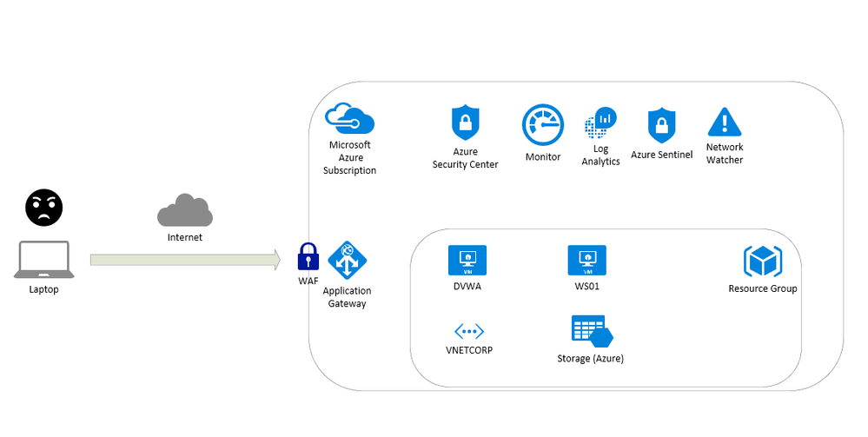Select the 'Azure Sentinel' text label
The height and width of the screenshot is (437, 868).
click(661, 155)
